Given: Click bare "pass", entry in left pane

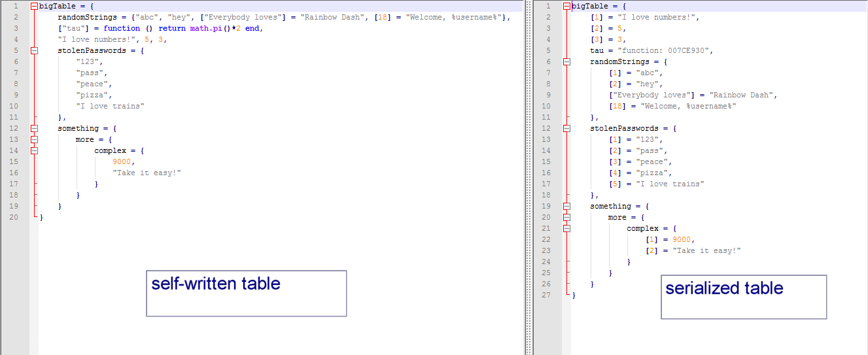Looking at the screenshot, I should (92, 73).
